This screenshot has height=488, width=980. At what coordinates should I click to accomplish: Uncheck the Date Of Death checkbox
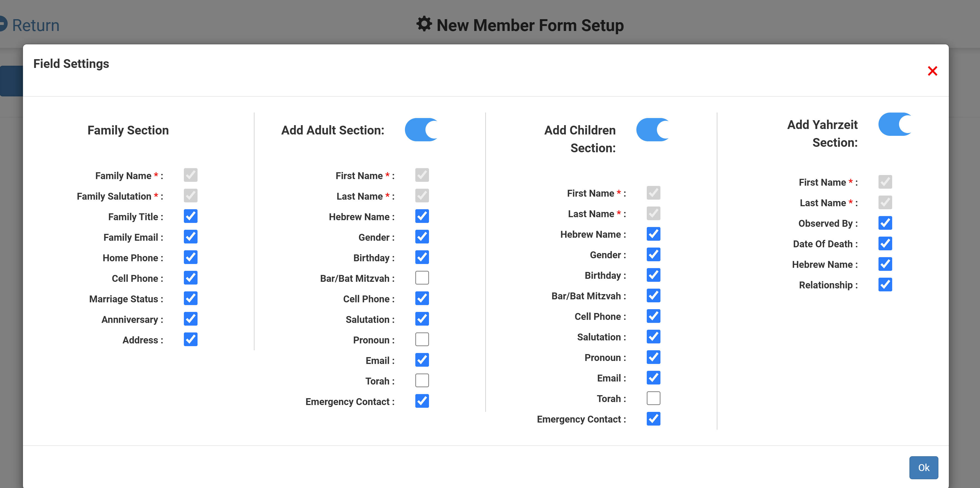click(885, 243)
